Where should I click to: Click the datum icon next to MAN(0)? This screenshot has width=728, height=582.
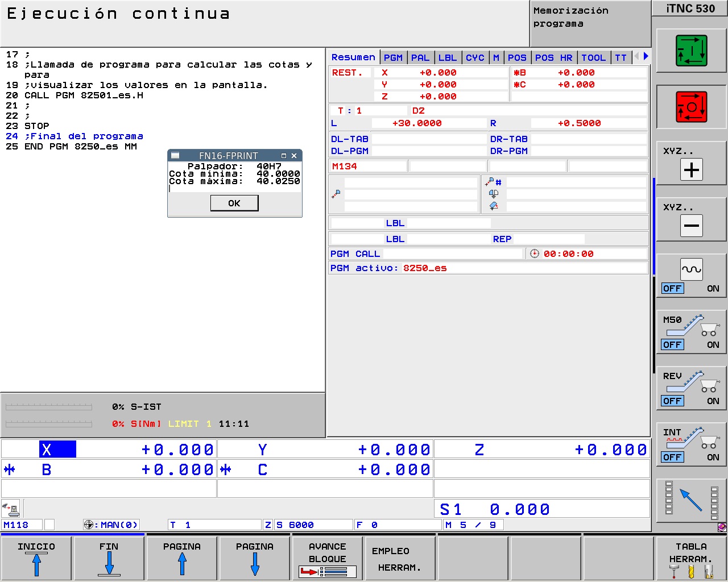(89, 525)
